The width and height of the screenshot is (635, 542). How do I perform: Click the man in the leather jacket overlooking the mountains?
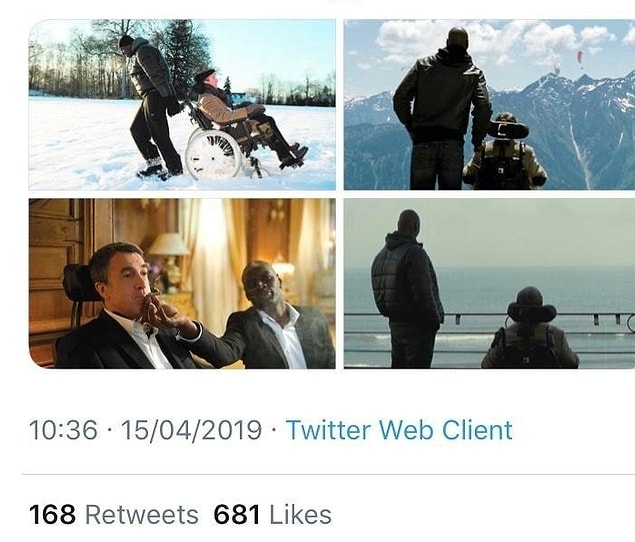(441, 107)
